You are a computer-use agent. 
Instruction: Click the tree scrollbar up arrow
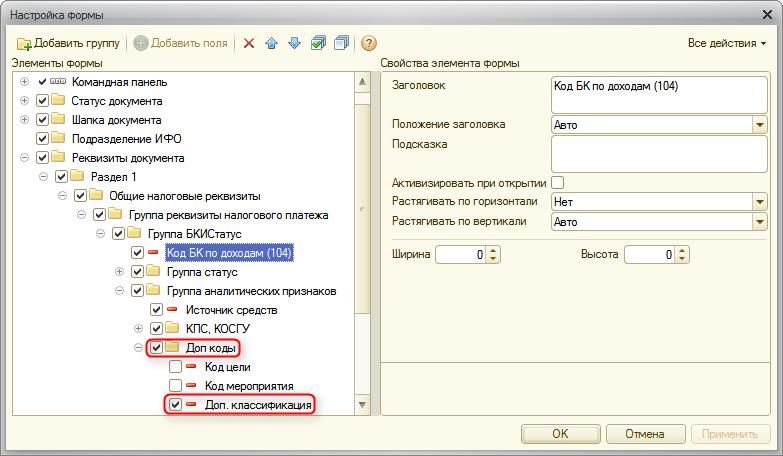[x=363, y=81]
